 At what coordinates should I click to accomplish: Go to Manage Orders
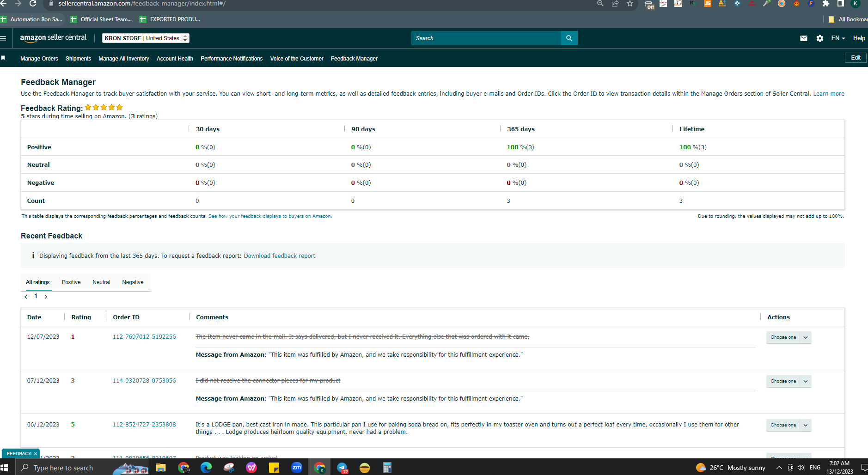pyautogui.click(x=39, y=59)
